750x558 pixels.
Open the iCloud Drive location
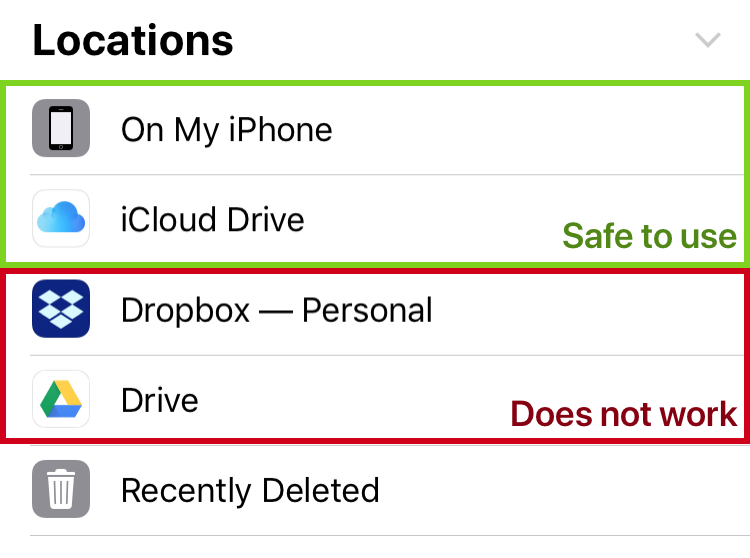point(375,219)
